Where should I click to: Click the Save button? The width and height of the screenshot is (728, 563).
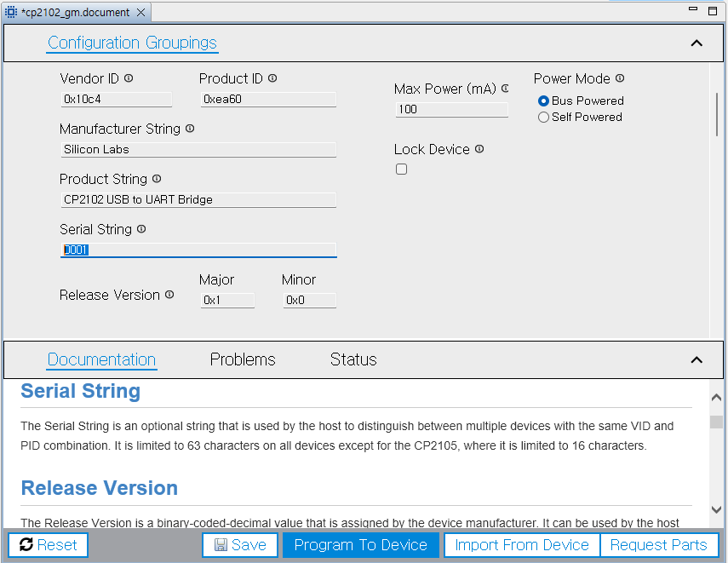pos(240,545)
